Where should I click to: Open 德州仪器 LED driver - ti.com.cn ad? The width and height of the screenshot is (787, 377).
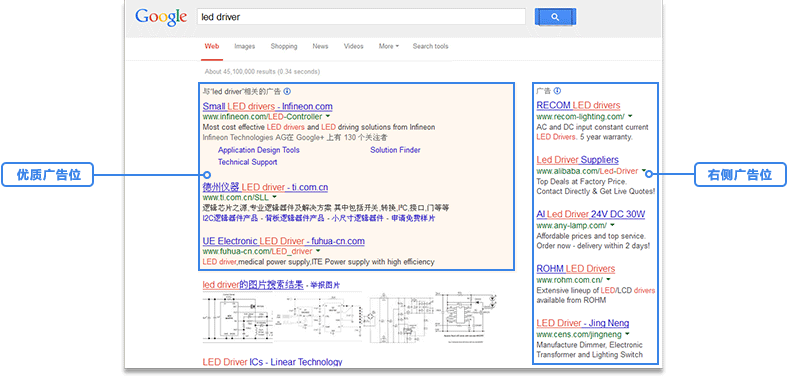tap(266, 187)
